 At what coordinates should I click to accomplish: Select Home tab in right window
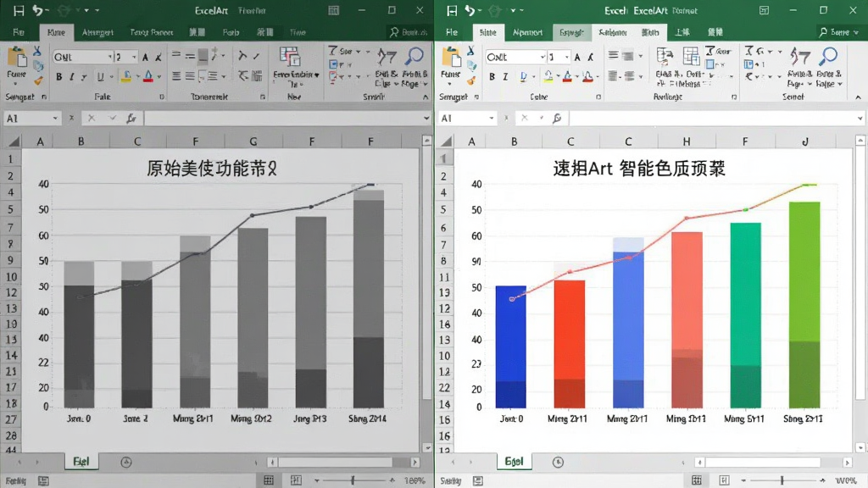coord(487,32)
